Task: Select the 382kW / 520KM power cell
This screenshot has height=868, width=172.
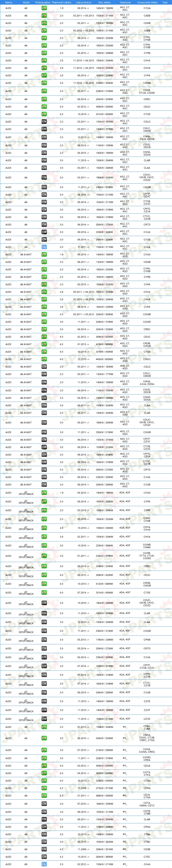Action: point(104,773)
